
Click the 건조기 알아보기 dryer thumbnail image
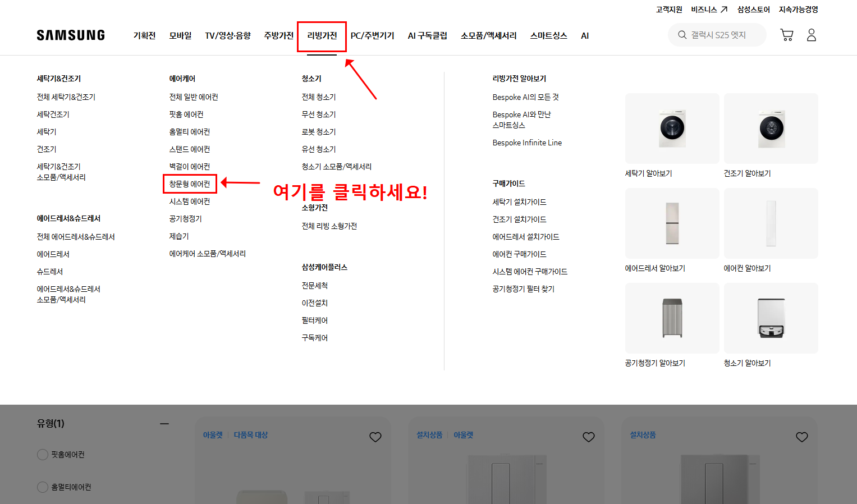(x=771, y=128)
